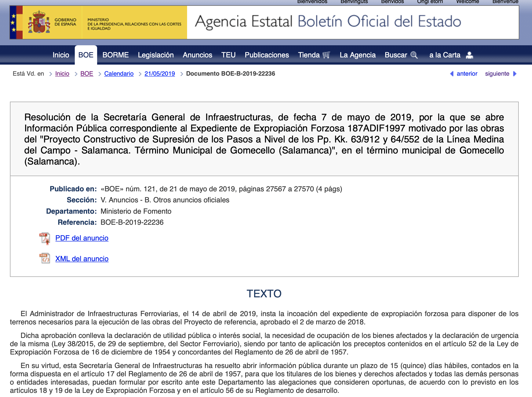Go to the siguiente document link
The height and width of the screenshot is (397, 532).
click(x=497, y=74)
